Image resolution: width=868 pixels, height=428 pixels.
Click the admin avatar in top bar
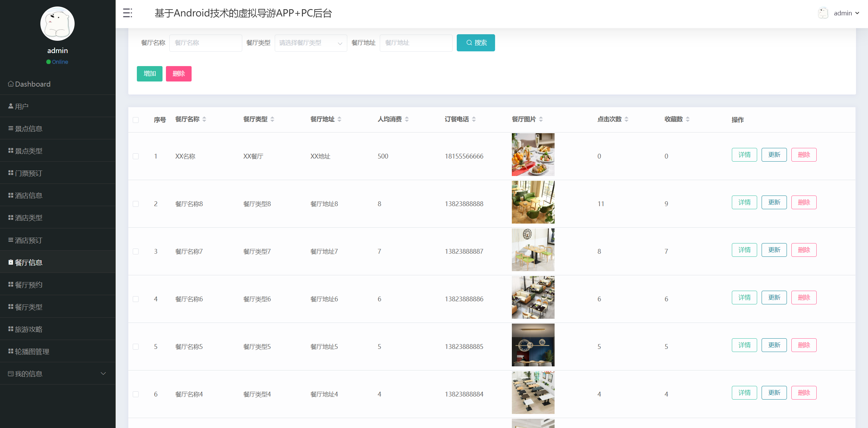point(823,13)
